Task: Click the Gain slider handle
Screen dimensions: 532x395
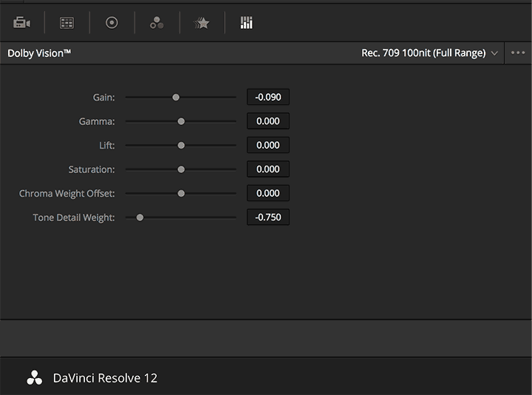Action: [x=176, y=98]
